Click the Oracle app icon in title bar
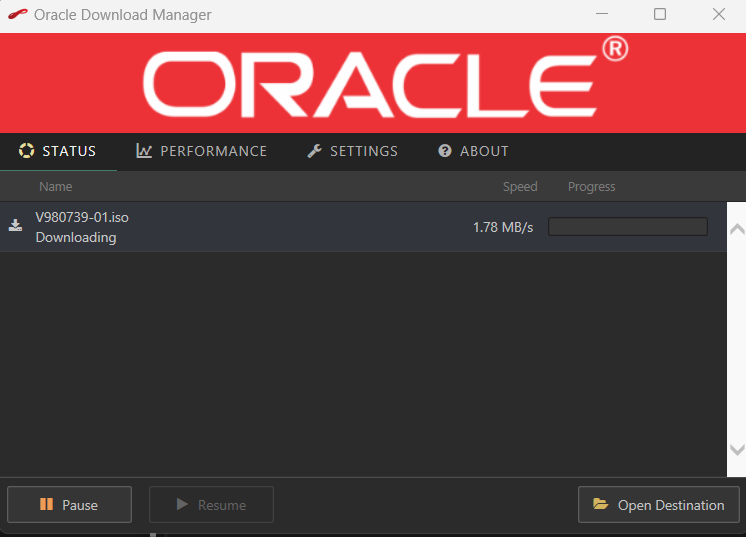The height and width of the screenshot is (537, 746). click(x=18, y=15)
